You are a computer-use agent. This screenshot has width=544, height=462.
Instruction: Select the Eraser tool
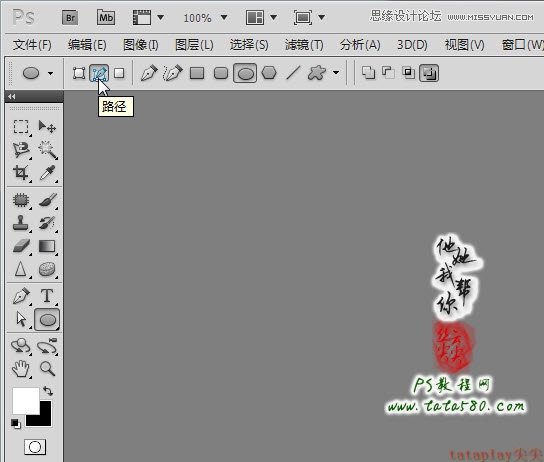(x=21, y=246)
